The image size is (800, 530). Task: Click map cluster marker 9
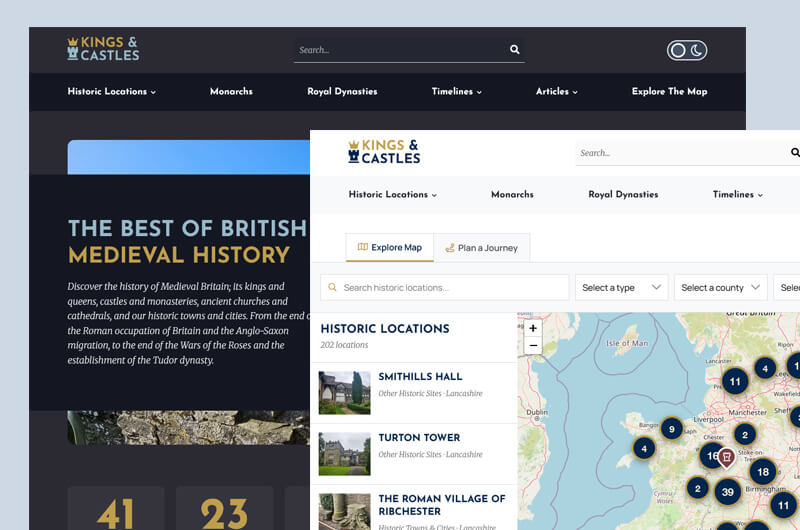pos(671,429)
